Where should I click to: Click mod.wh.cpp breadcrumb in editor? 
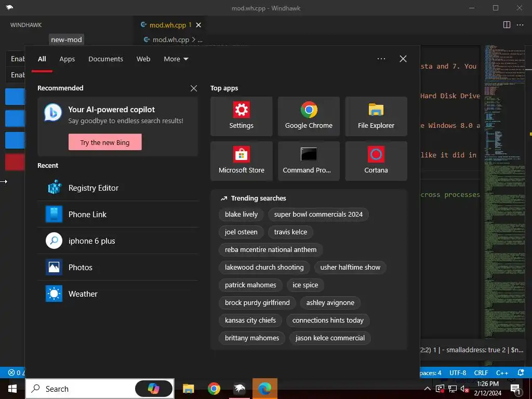(x=170, y=39)
